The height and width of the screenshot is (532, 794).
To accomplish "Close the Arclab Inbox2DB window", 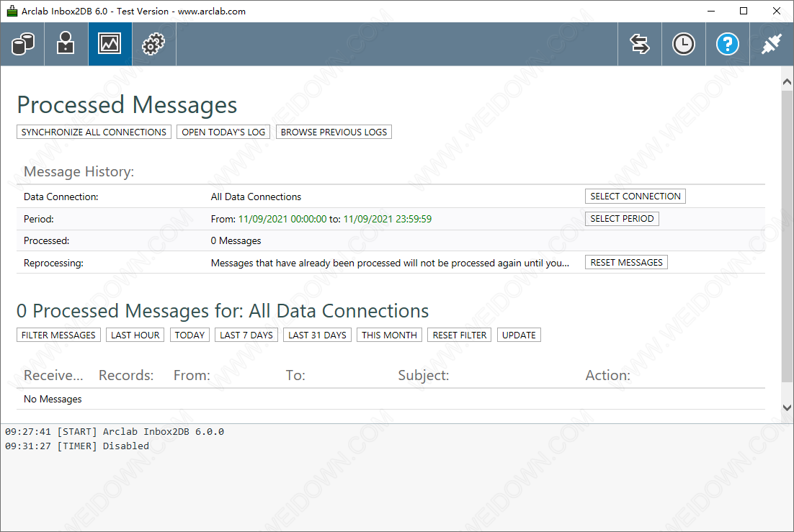I will click(x=776, y=11).
